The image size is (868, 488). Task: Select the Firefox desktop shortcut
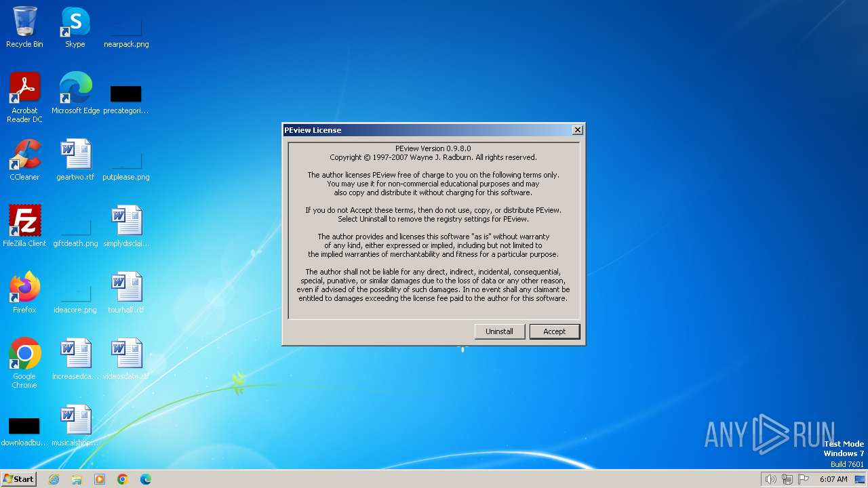pyautogui.click(x=24, y=293)
